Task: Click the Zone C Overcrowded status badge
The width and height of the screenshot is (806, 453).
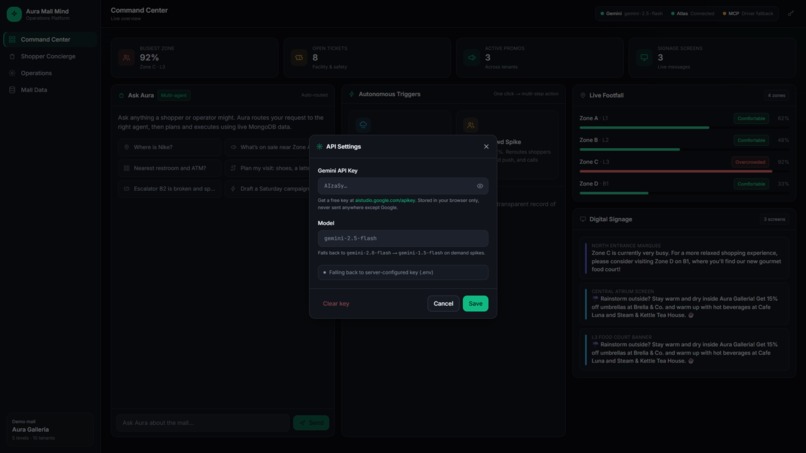Action: coord(750,162)
